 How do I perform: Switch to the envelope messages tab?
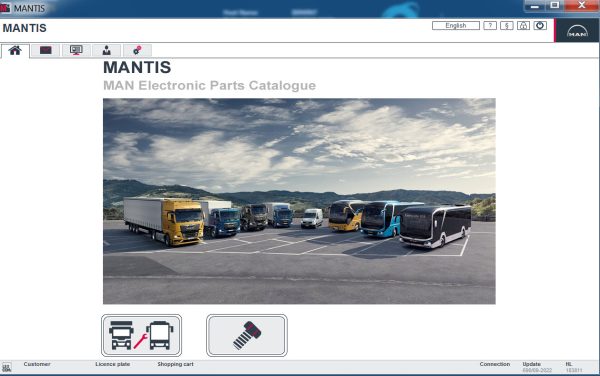click(x=46, y=50)
